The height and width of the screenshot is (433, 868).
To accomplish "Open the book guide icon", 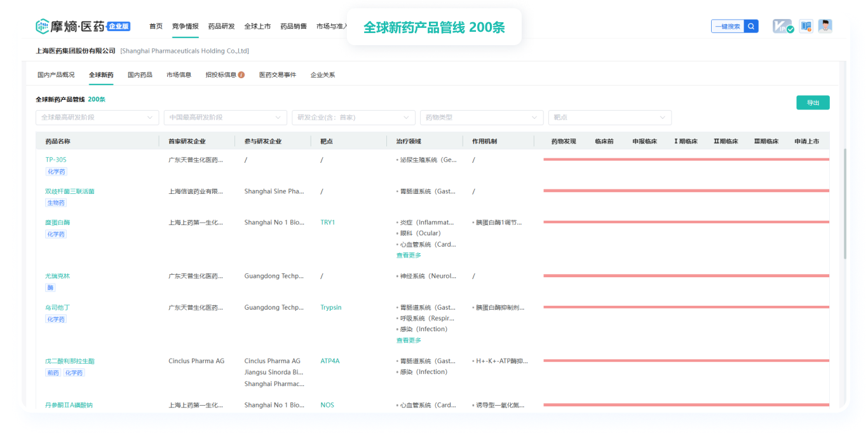I will (x=806, y=26).
